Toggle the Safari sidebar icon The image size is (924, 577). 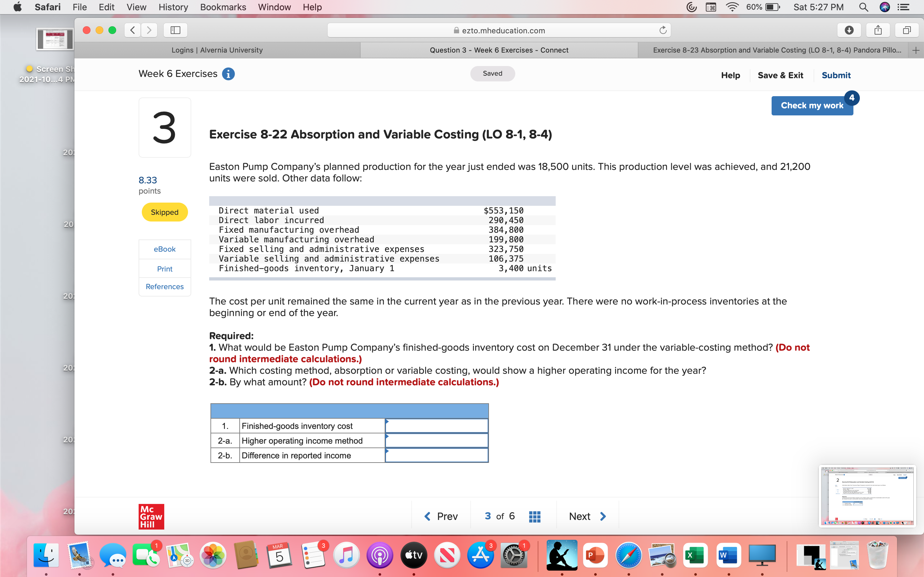175,30
